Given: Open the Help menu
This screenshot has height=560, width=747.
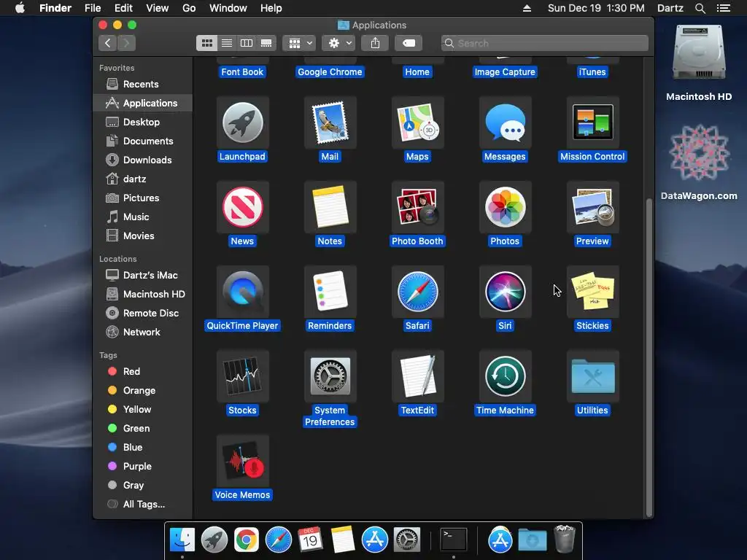Looking at the screenshot, I should click(x=271, y=8).
